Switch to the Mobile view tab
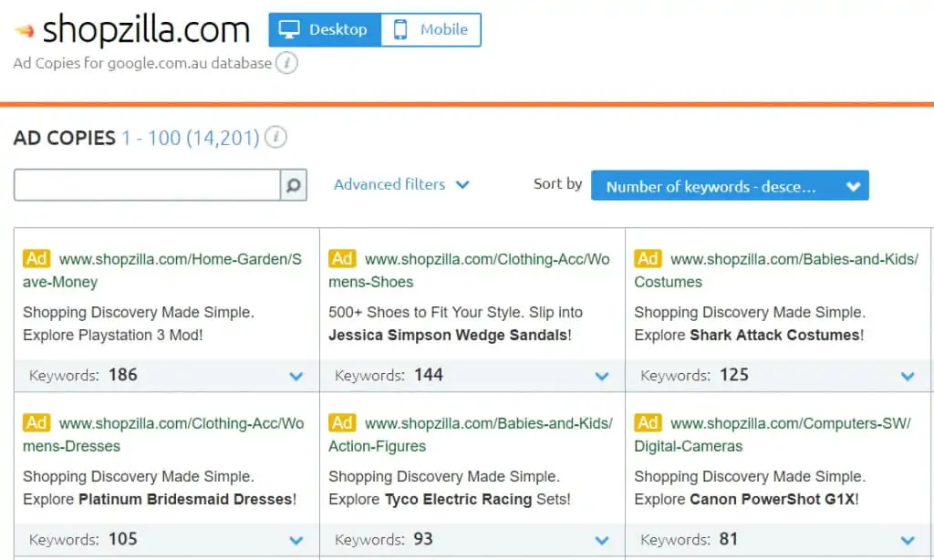Viewport: 934px width, 560px height. click(x=431, y=30)
